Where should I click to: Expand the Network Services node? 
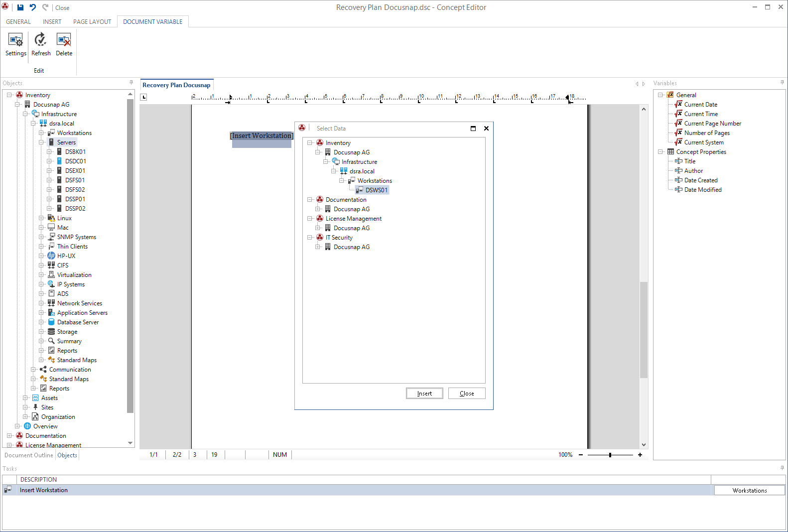tap(42, 303)
